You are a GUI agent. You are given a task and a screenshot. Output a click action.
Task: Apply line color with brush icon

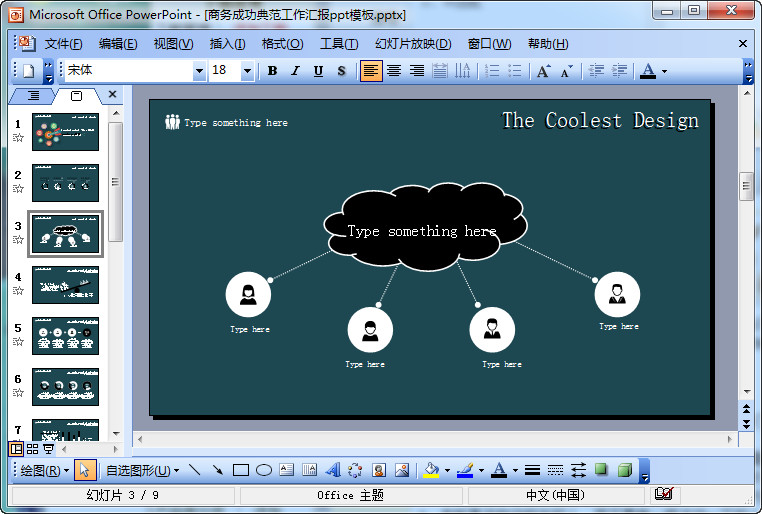pyautogui.click(x=465, y=470)
